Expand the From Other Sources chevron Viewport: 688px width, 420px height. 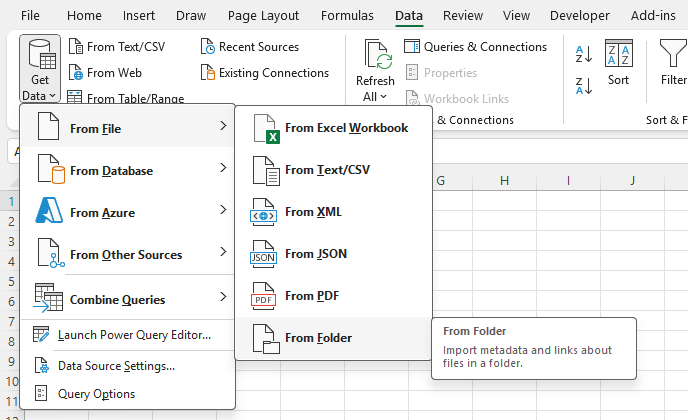223,251
